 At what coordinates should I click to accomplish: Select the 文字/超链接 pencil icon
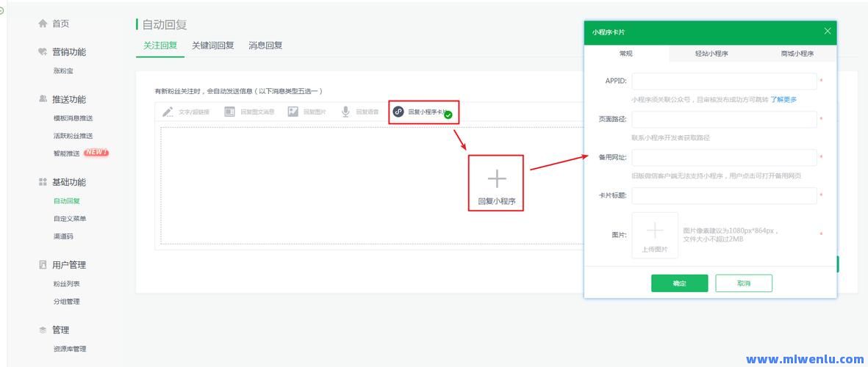pos(168,112)
